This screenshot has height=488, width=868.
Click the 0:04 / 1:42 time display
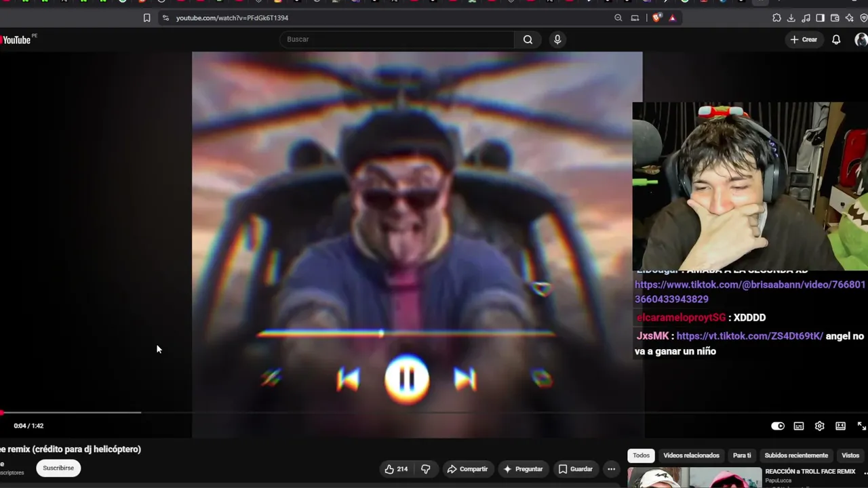(x=28, y=426)
